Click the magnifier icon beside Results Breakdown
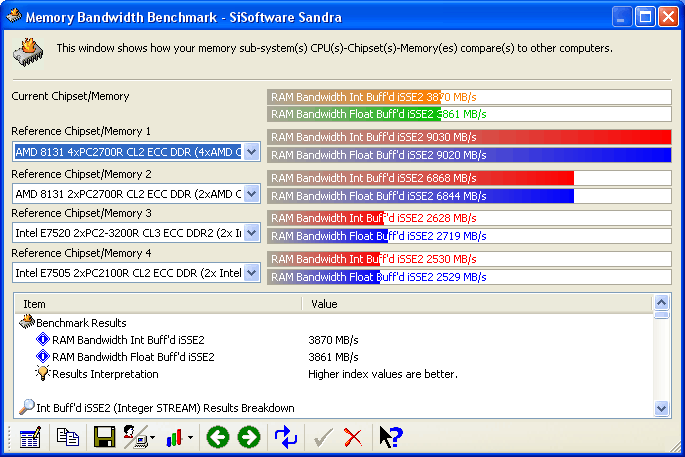This screenshot has width=685, height=457. click(x=27, y=407)
